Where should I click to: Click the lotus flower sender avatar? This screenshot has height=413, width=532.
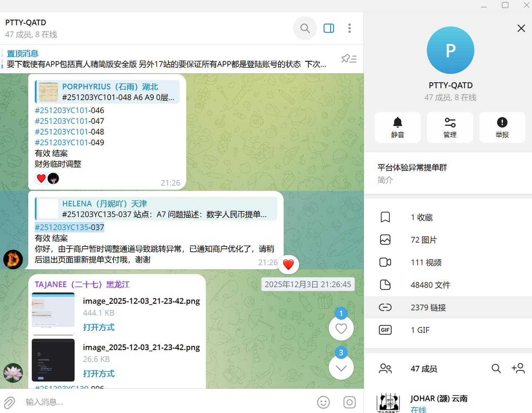pyautogui.click(x=13, y=373)
